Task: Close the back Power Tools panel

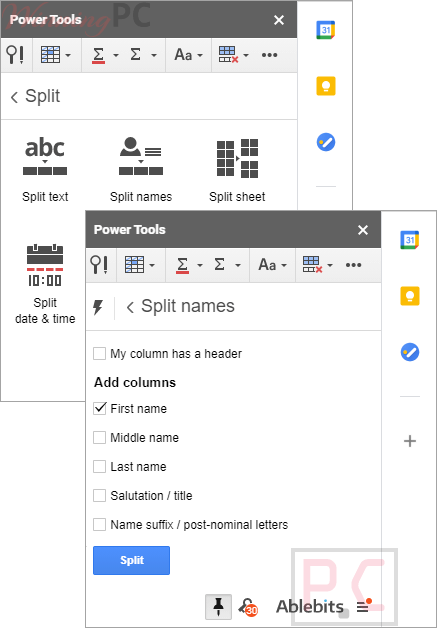Action: 279,20
